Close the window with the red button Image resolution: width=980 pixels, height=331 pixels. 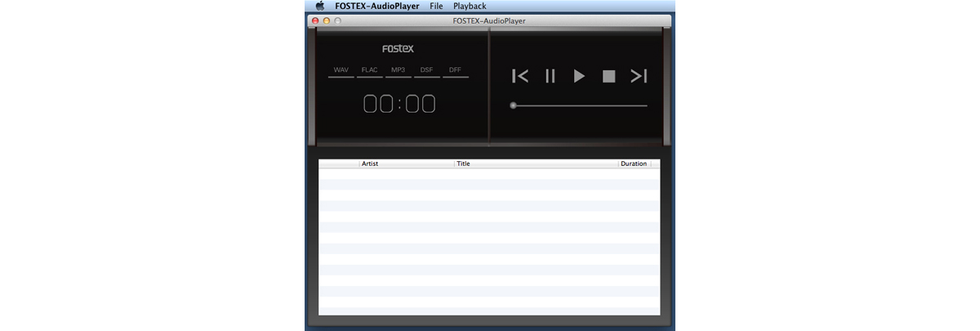[x=316, y=20]
